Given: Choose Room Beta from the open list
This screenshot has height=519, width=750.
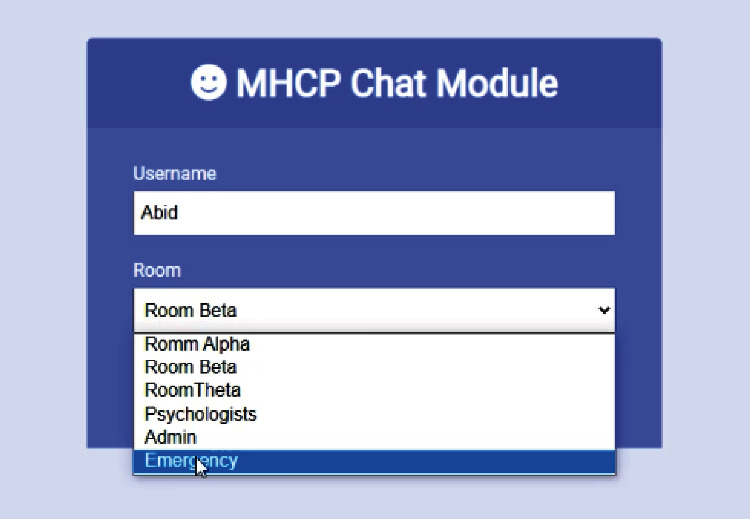Looking at the screenshot, I should click(x=375, y=367).
